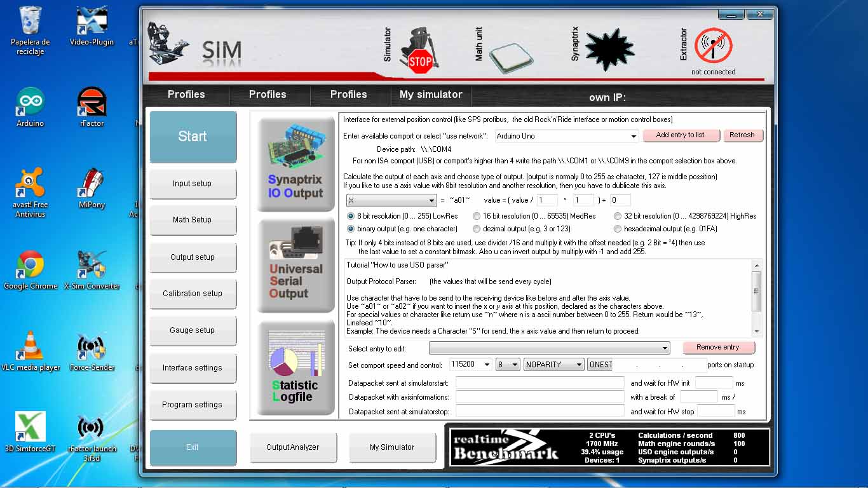This screenshot has height=488, width=868.
Task: Click the Datapacket sent at simulatorstart field
Action: (539, 383)
